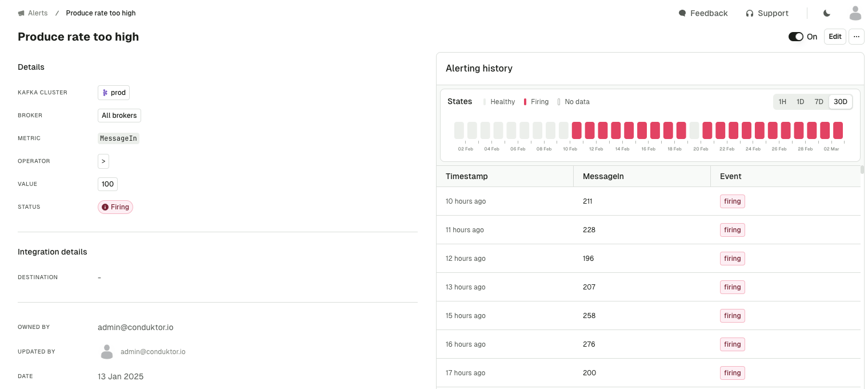Click the healthy state bar between 18 Feb and 20 Feb

[x=694, y=130]
